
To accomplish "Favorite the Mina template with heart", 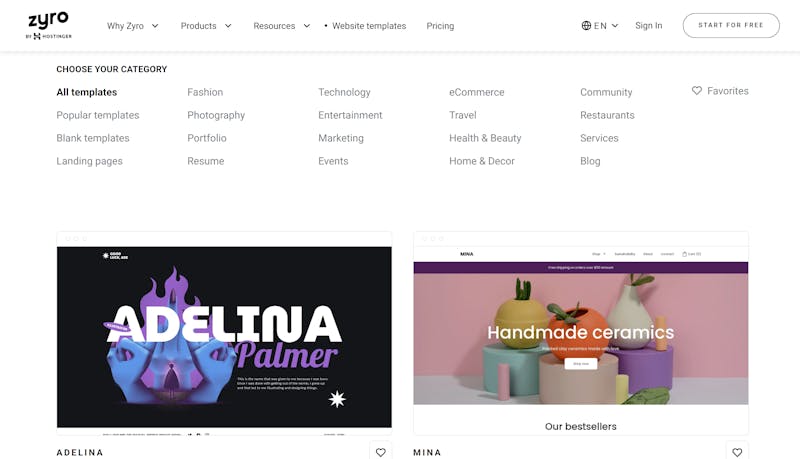I will (x=737, y=452).
